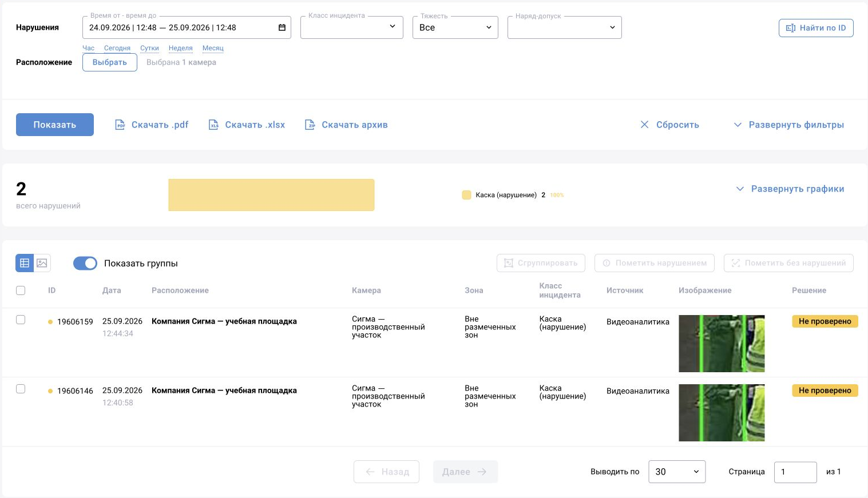Check the select-all header checkbox

click(x=21, y=290)
